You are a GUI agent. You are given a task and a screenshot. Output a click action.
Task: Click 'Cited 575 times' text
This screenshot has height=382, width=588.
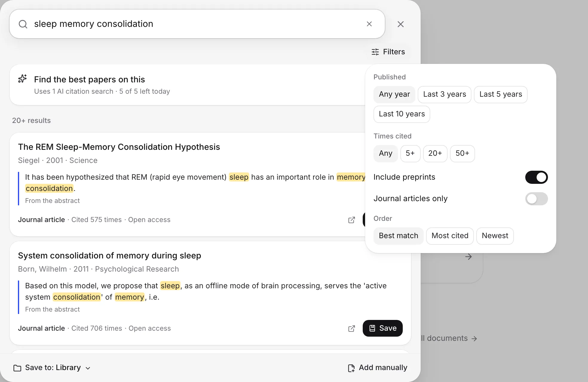[97, 220]
